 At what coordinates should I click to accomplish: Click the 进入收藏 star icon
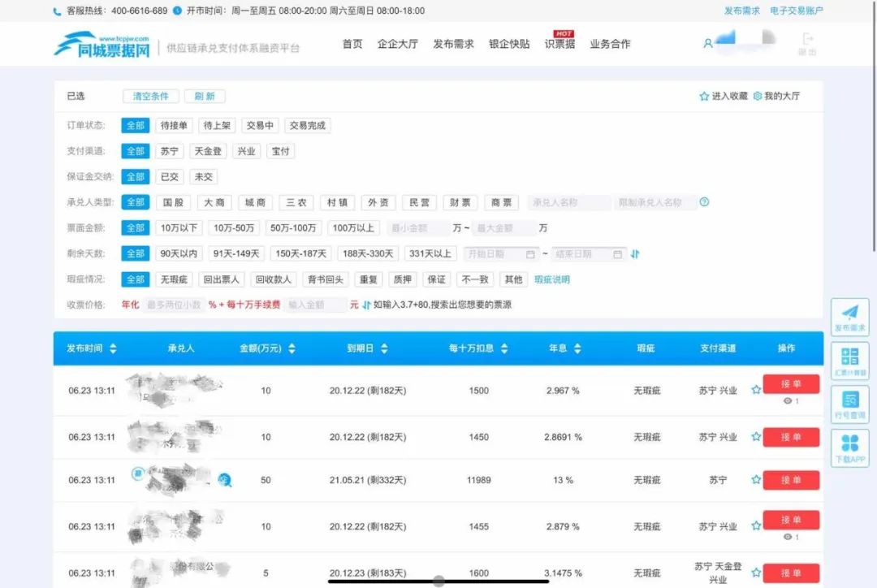(x=703, y=96)
